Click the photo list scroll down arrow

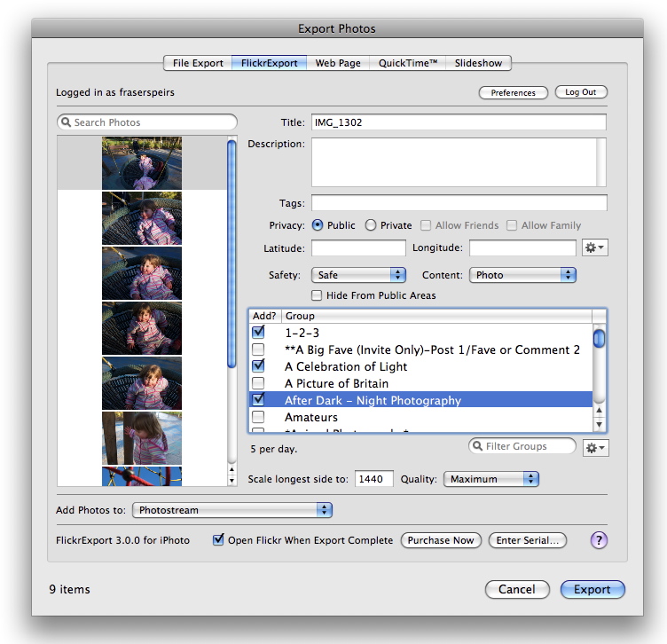click(x=231, y=481)
